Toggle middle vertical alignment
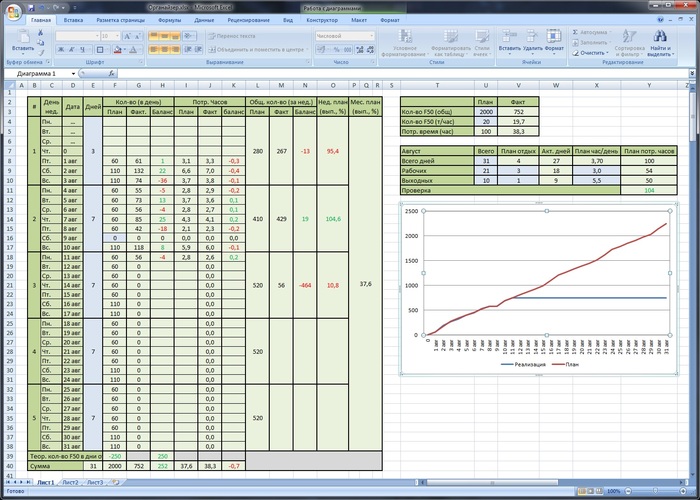This screenshot has height=500, width=700. (x=165, y=36)
